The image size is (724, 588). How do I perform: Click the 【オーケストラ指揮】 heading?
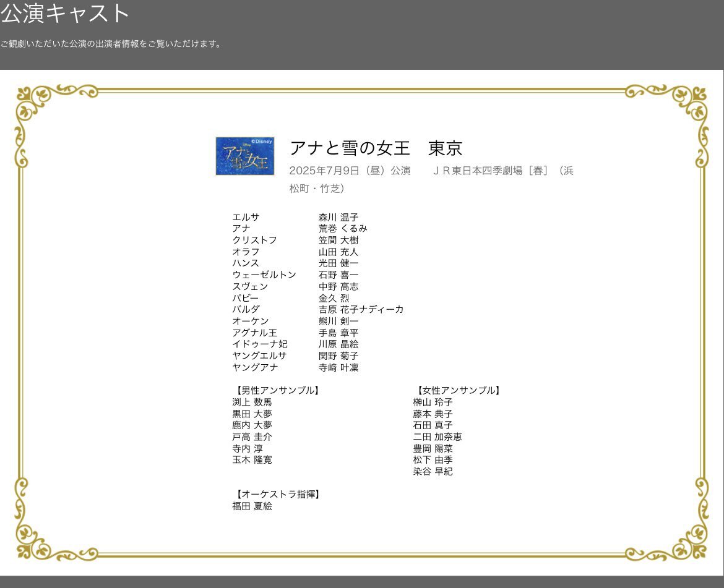277,495
